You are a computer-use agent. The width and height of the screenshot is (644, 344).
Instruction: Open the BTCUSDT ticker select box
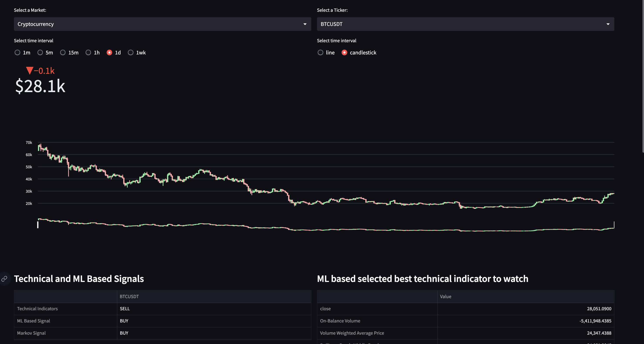(462, 24)
